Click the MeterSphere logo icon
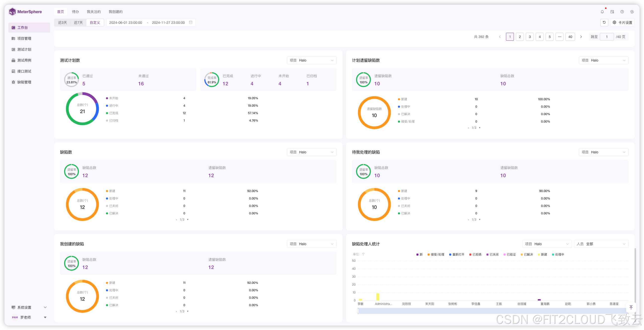Screen dimensions: 644x330 click(12, 12)
